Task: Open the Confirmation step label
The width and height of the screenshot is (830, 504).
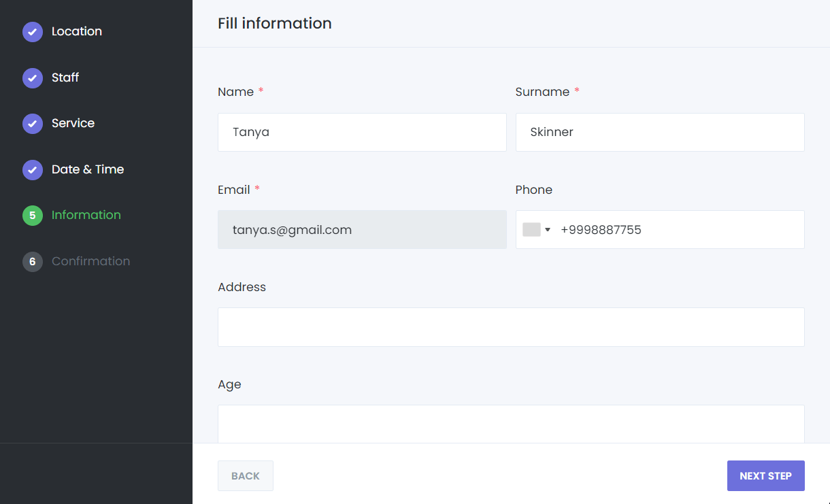Action: pyautogui.click(x=90, y=261)
